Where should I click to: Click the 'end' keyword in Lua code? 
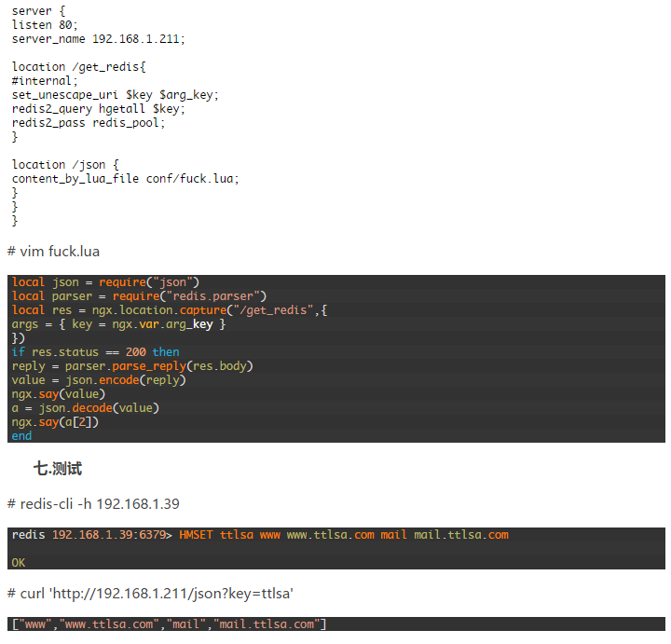[21, 436]
